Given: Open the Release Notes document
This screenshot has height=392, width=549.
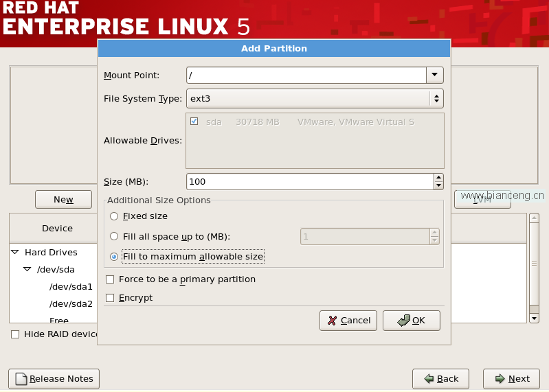Looking at the screenshot, I should click(54, 379).
